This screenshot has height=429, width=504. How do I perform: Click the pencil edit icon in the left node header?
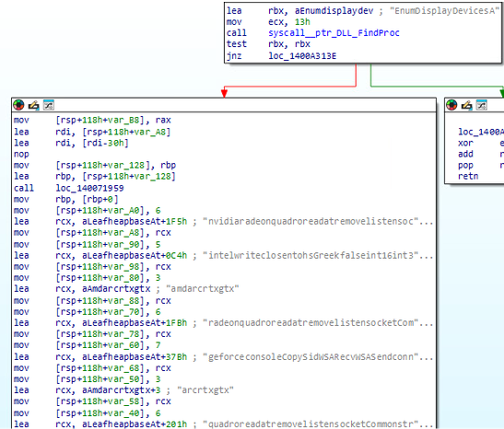tap(33, 105)
